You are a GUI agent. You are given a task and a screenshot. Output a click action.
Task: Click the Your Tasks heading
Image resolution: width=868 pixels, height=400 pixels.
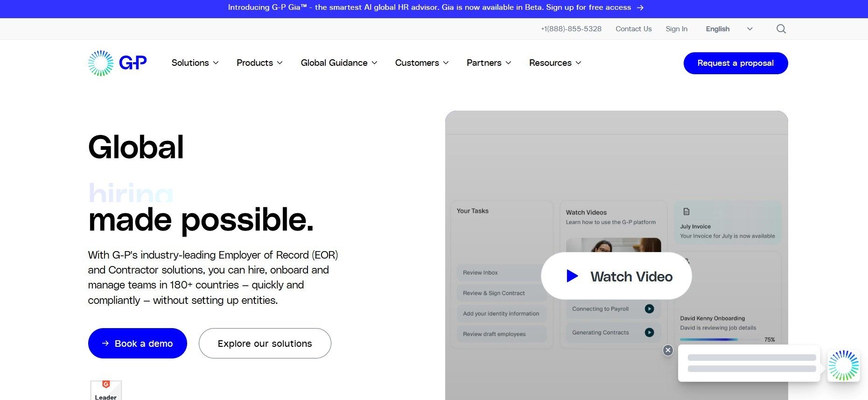click(472, 211)
